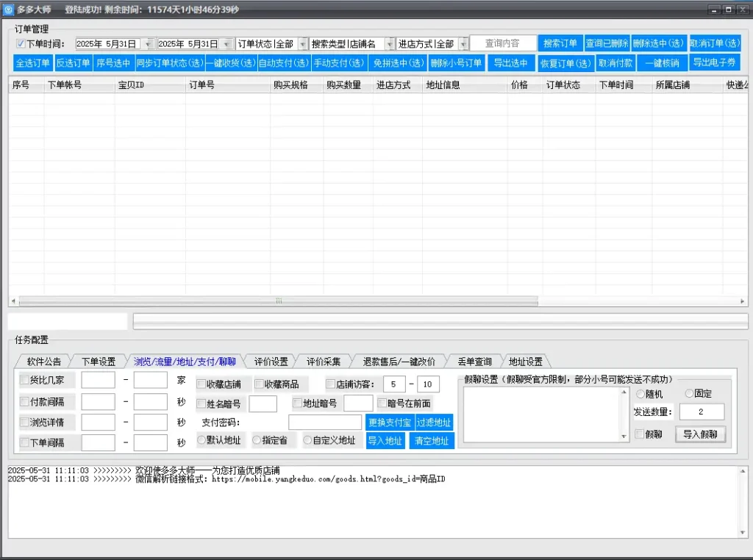Check 暗号在前面 option
Image resolution: width=753 pixels, height=560 pixels.
coord(382,403)
